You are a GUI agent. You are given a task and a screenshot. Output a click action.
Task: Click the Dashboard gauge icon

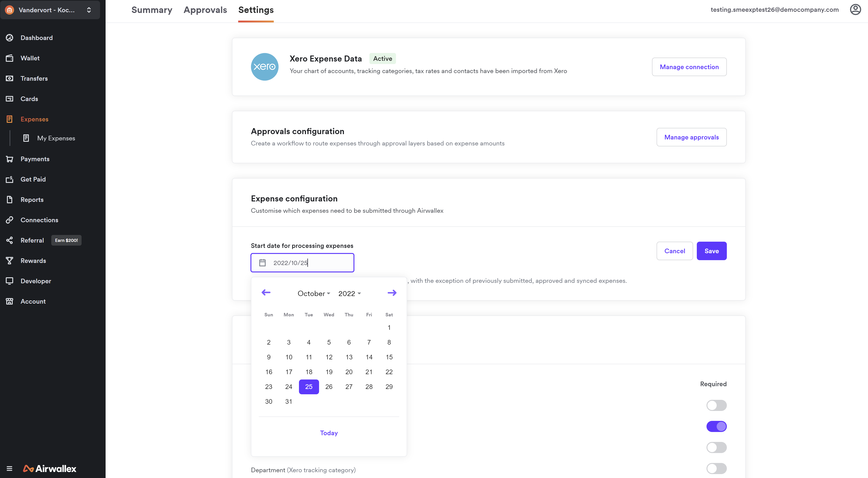tap(9, 38)
